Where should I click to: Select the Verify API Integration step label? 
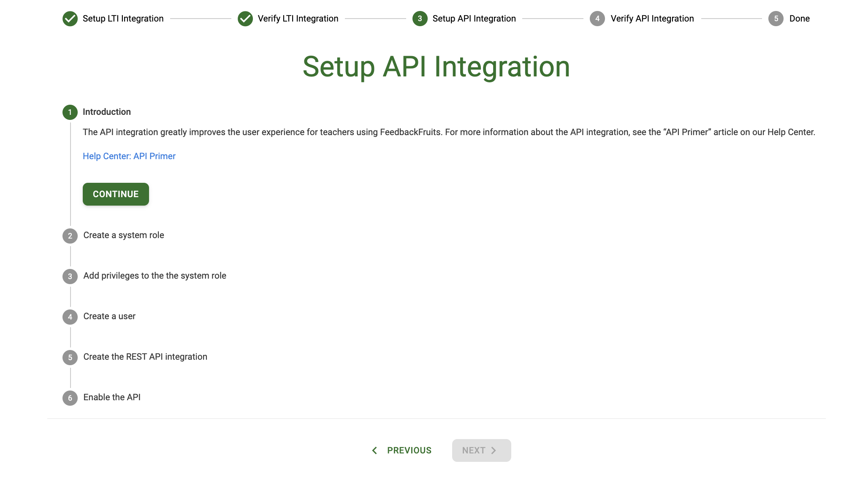point(652,19)
